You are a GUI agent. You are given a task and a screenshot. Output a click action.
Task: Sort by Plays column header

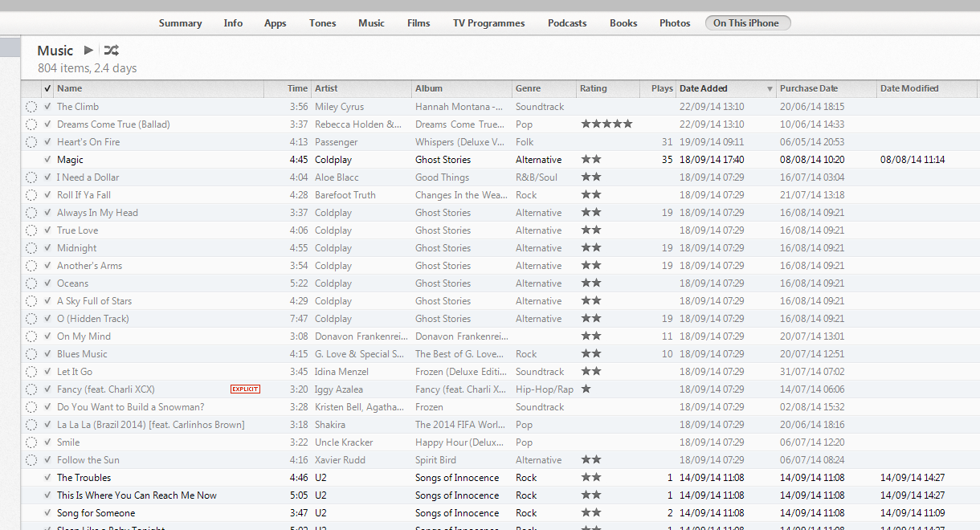coord(658,88)
